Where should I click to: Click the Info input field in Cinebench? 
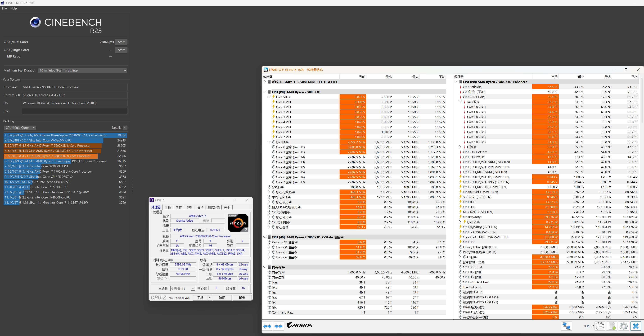[74, 111]
